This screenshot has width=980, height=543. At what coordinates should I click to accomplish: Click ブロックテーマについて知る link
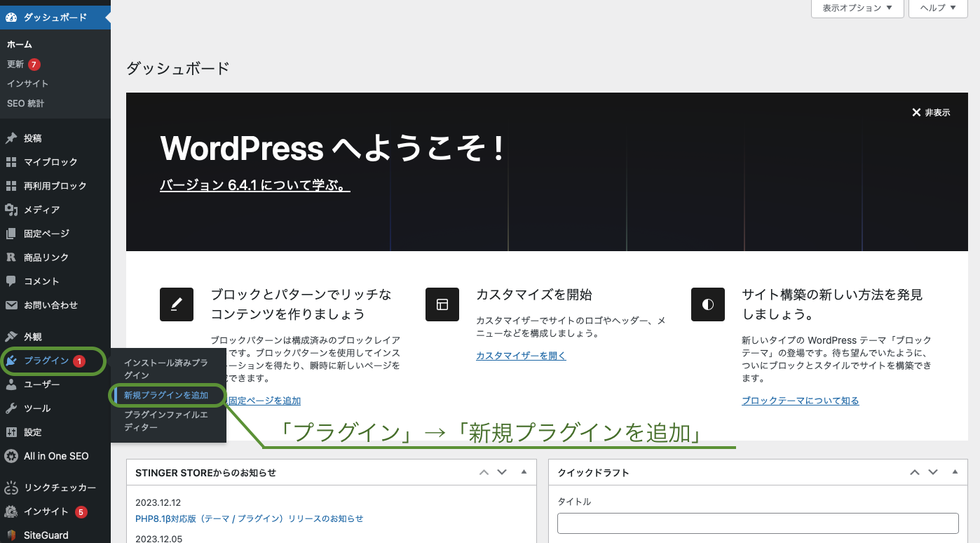pyautogui.click(x=801, y=401)
